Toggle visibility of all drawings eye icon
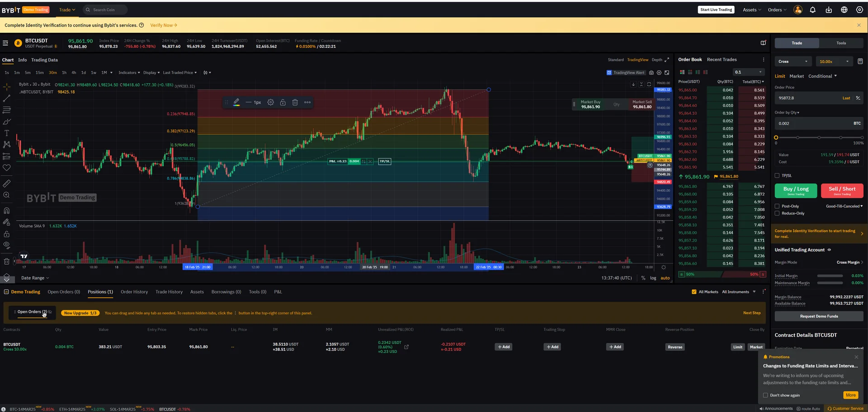This screenshot has width=868, height=412. coord(7,245)
